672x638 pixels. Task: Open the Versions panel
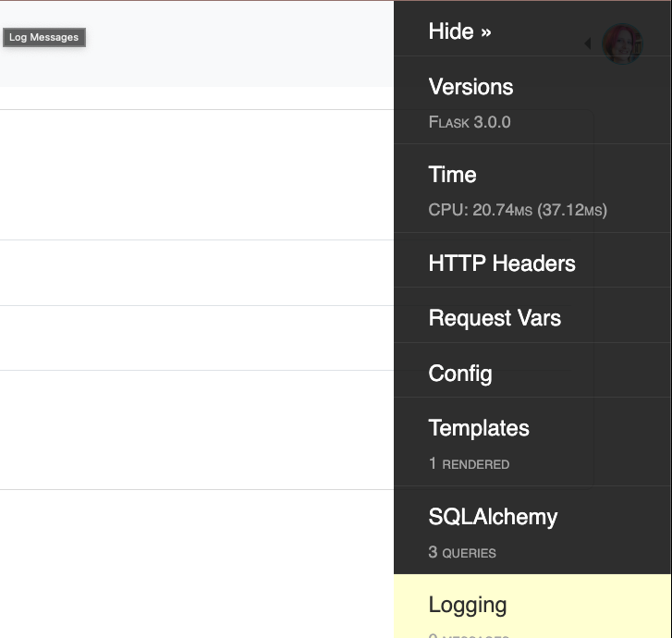[x=470, y=87]
